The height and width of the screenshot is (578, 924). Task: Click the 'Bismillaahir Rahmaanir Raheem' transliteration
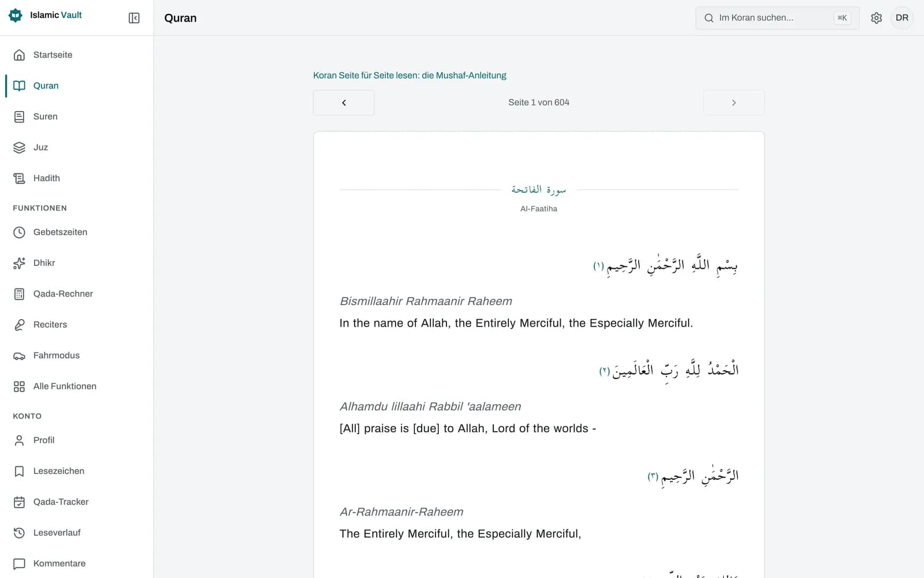coord(426,301)
